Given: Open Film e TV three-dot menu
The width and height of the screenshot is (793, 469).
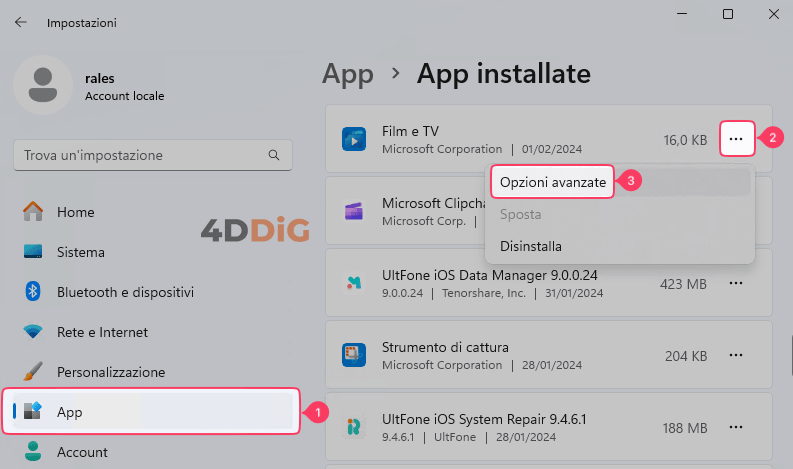Looking at the screenshot, I should pyautogui.click(x=736, y=139).
